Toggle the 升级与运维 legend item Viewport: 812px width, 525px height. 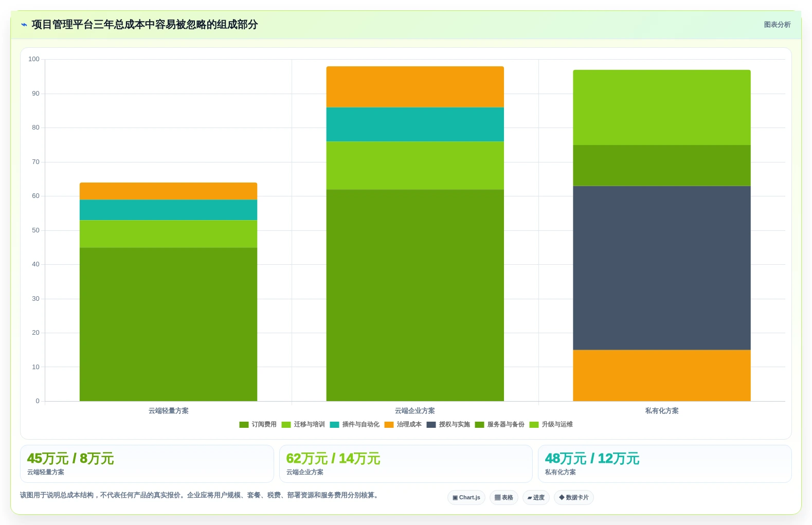(551, 424)
